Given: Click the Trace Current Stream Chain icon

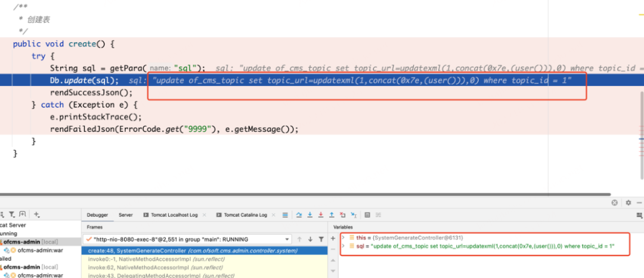Looking at the screenshot, I should [x=378, y=215].
